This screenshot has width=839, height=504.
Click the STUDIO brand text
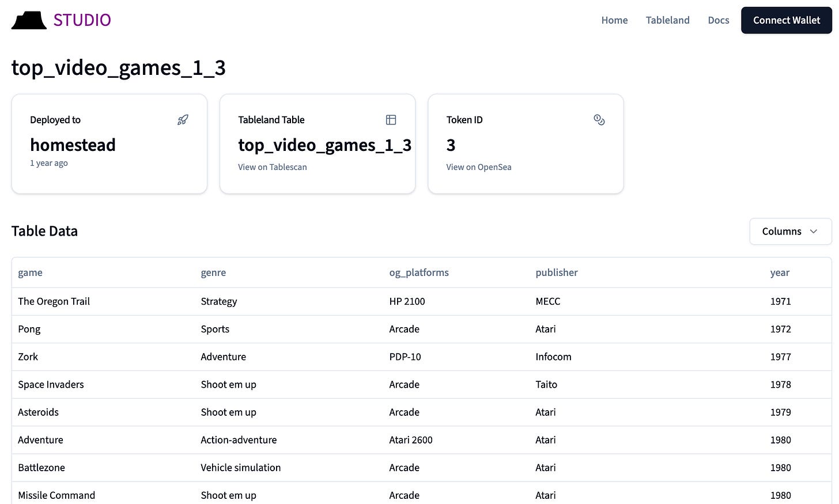tap(82, 20)
